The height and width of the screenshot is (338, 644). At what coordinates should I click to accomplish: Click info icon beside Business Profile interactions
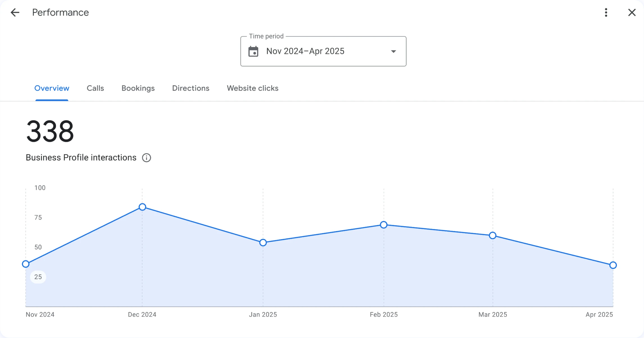click(x=146, y=158)
